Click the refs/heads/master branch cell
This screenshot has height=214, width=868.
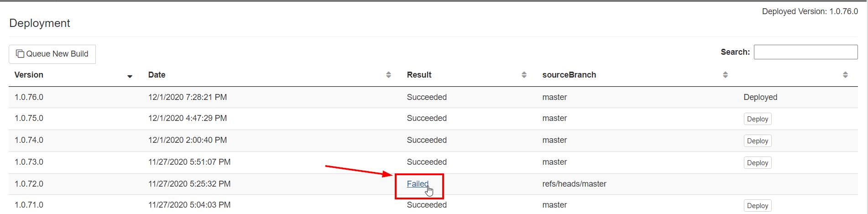(x=574, y=184)
